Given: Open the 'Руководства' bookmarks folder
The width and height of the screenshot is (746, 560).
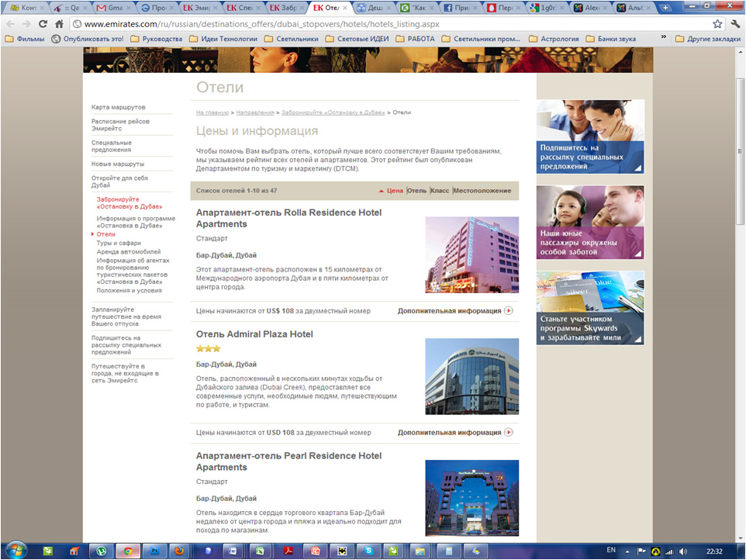Looking at the screenshot, I should (x=157, y=39).
